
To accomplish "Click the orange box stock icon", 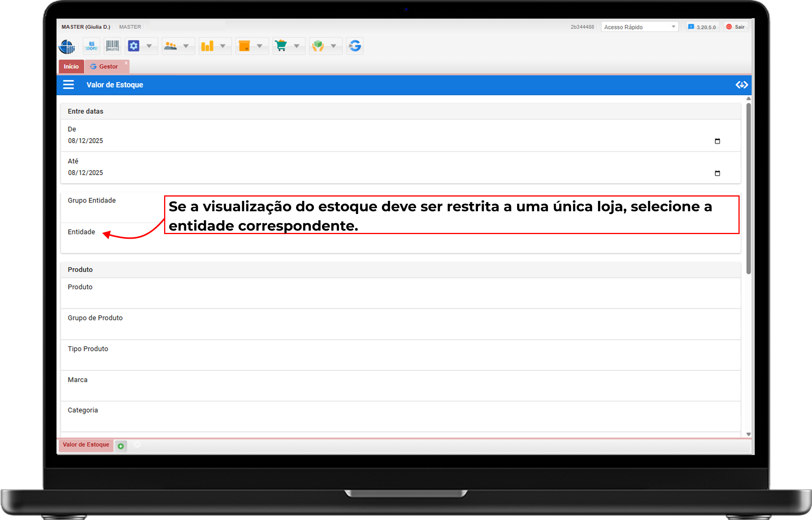I will (245, 46).
